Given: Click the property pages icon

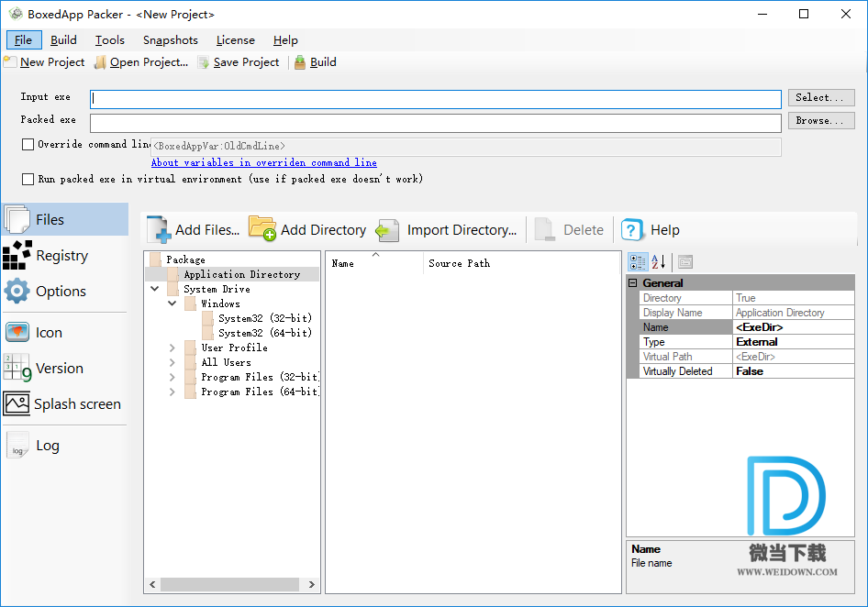Looking at the screenshot, I should 685,261.
